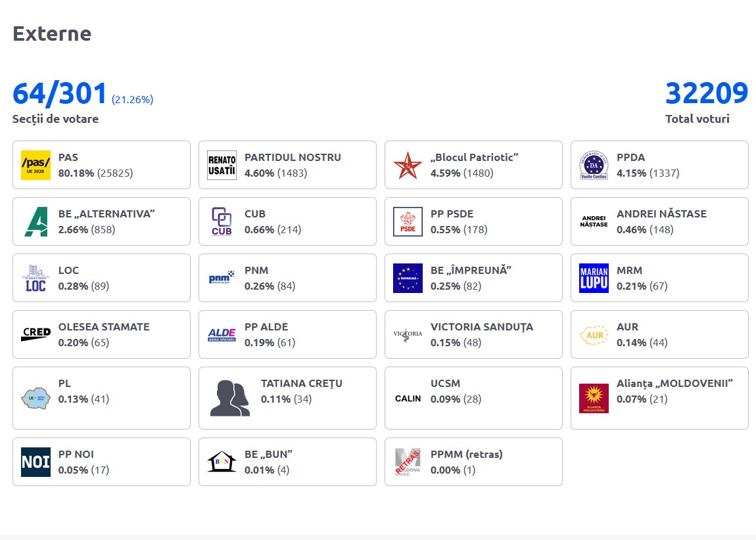The width and height of the screenshot is (756, 540).
Task: Click the 32209 total votes number
Action: coord(706,93)
